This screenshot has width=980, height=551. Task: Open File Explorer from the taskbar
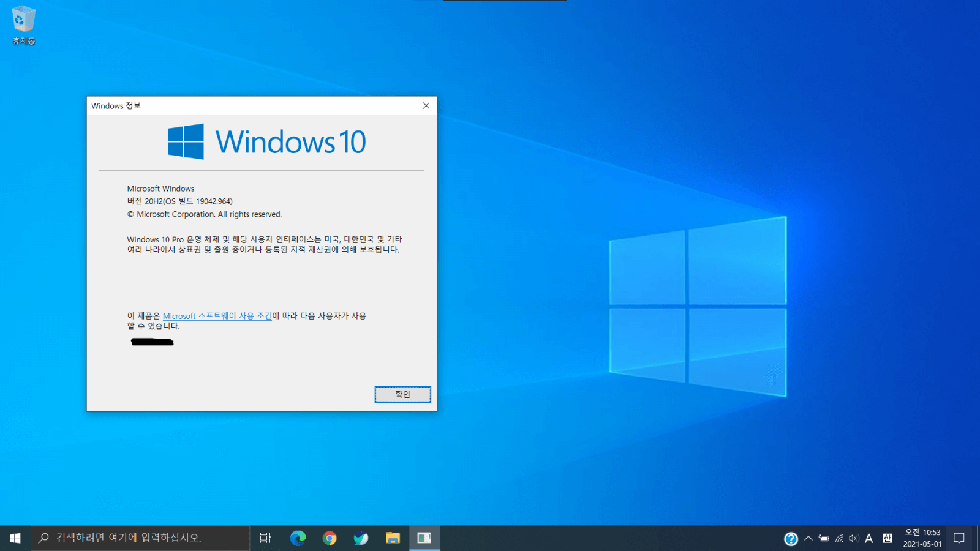click(x=393, y=538)
